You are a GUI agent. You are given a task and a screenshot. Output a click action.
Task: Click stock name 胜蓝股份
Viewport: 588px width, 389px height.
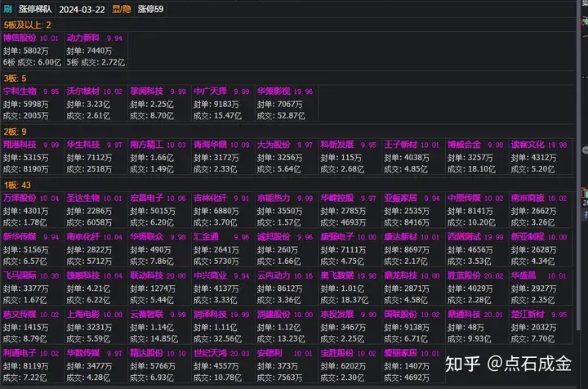coord(464,275)
